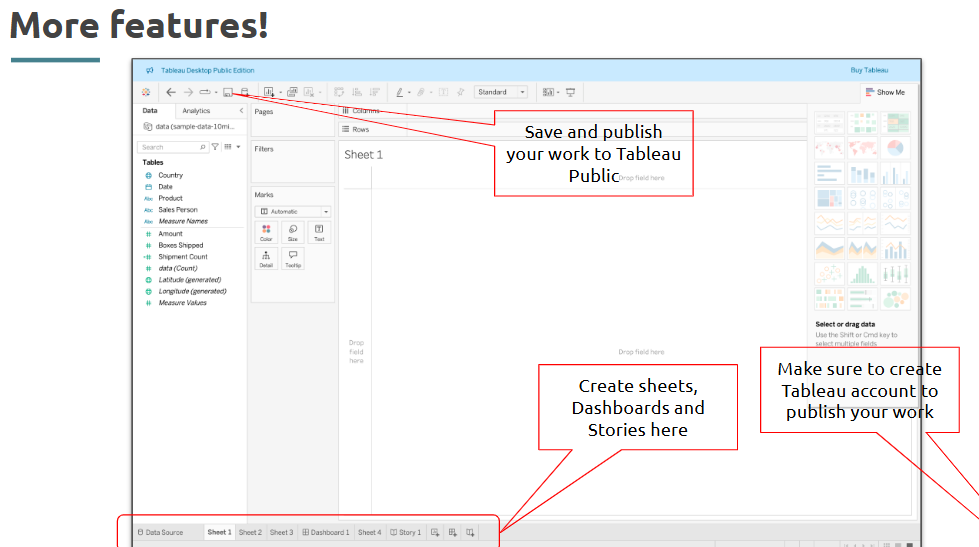Select scatter plot chart in Show Me
Viewport: 979px width, 547px height.
click(829, 274)
